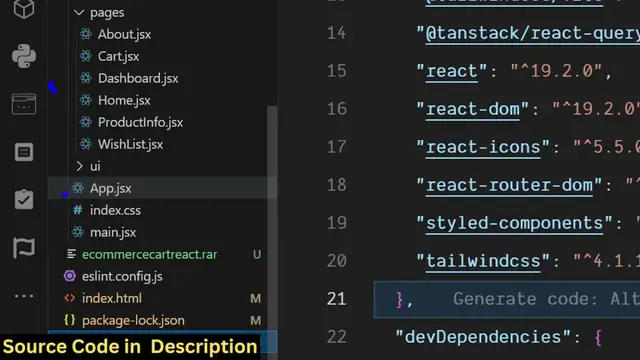Open Home.jsx file
The width and height of the screenshot is (640, 360).
(124, 100)
